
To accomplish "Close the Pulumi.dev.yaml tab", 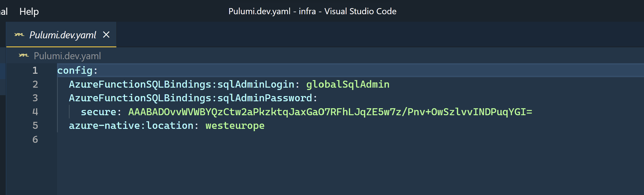I will [107, 35].
